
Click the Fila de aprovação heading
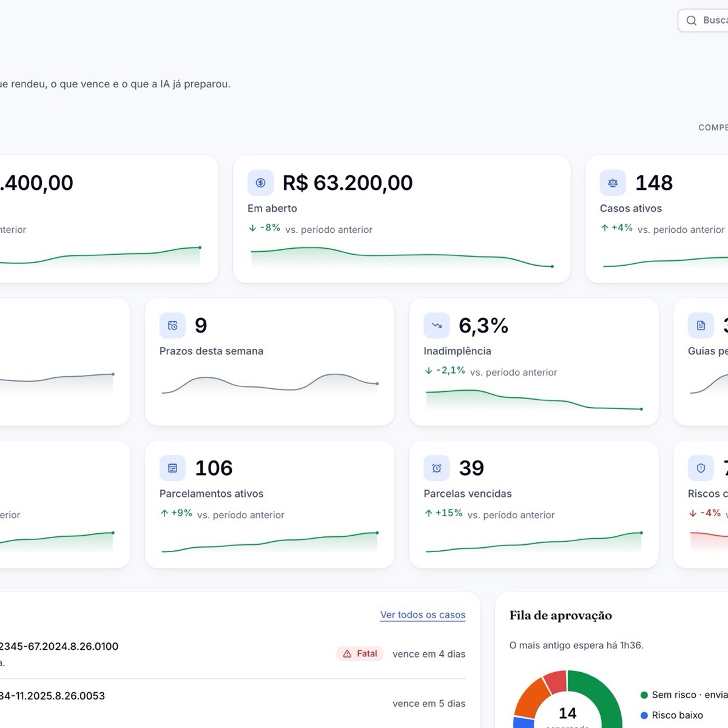click(x=561, y=616)
